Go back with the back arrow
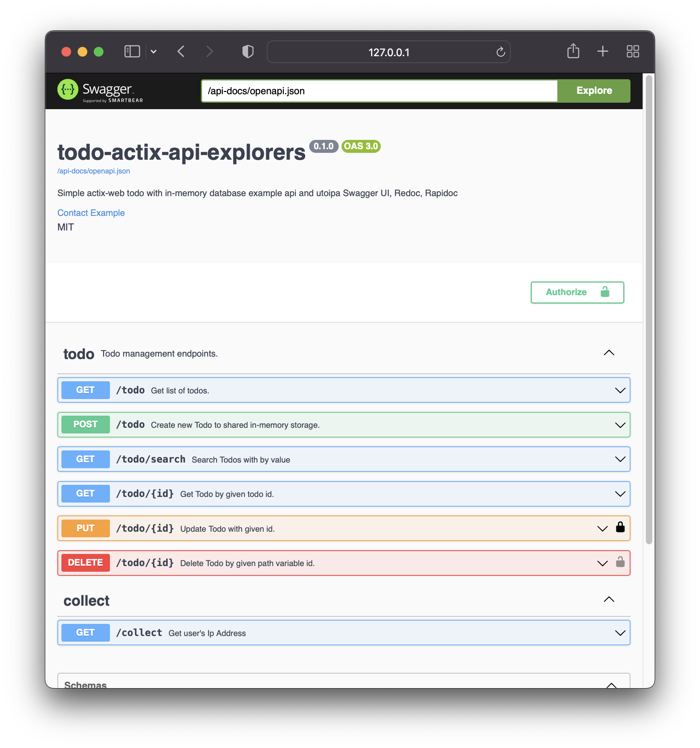700x748 pixels. (181, 52)
